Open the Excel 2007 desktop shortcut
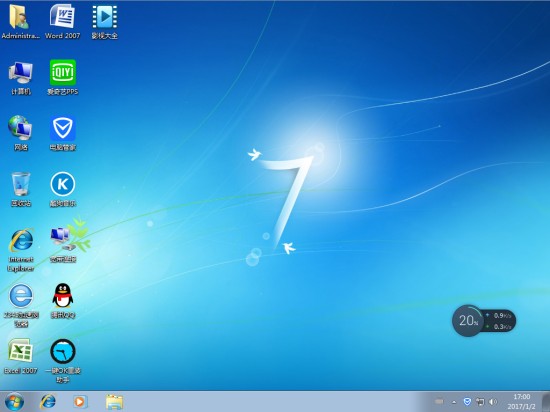 [x=21, y=356]
